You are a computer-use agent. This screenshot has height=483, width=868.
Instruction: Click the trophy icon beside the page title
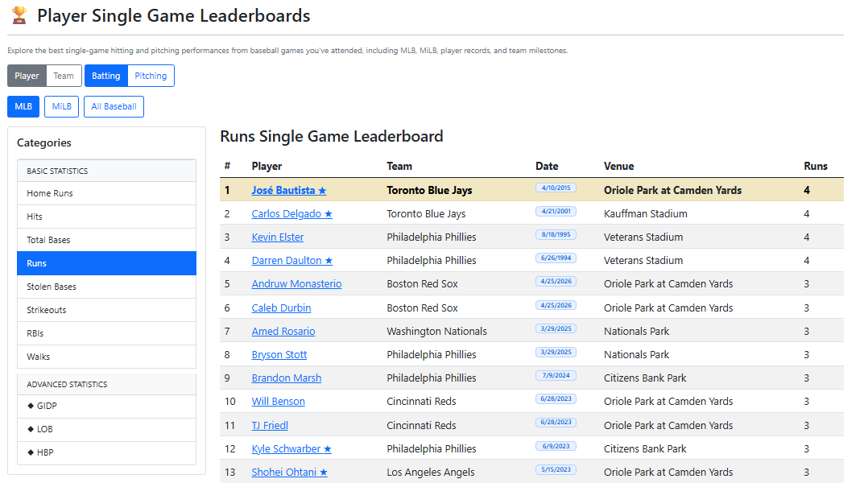19,15
